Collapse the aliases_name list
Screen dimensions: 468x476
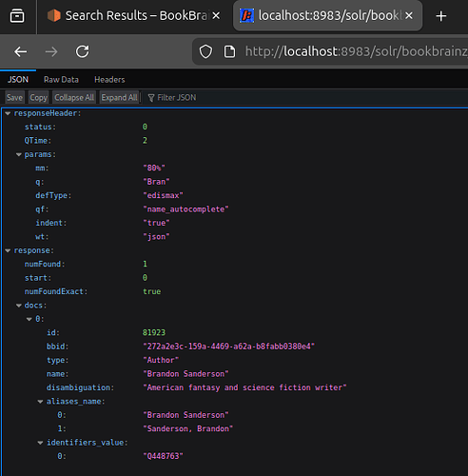[40, 402]
